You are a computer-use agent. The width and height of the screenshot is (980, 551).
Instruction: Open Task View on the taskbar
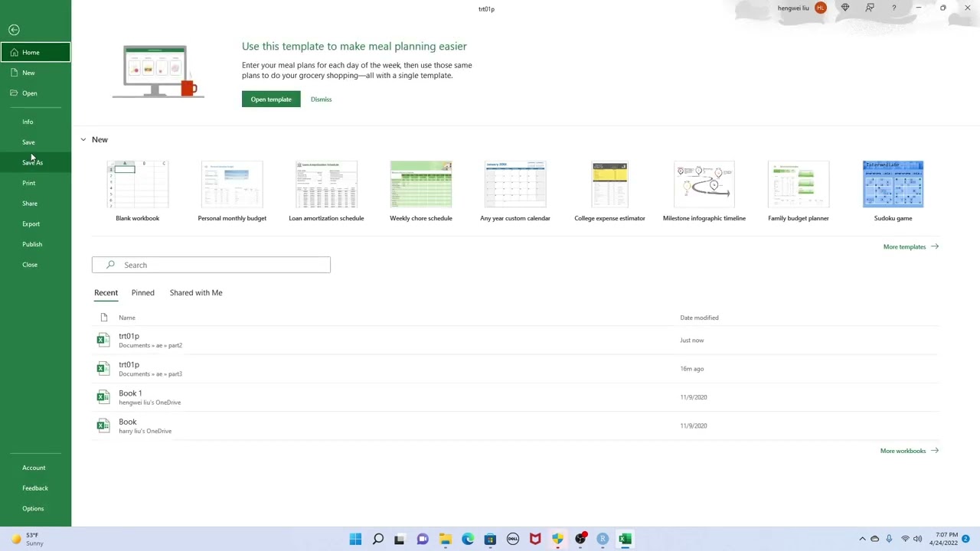click(400, 539)
